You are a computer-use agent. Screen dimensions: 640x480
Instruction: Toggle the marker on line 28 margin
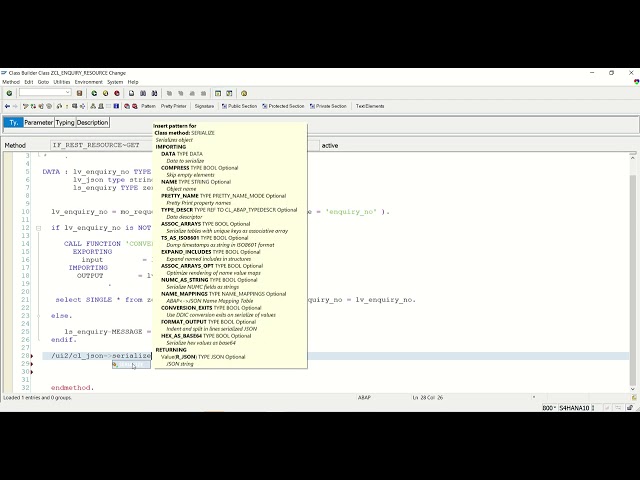[x=32, y=356]
